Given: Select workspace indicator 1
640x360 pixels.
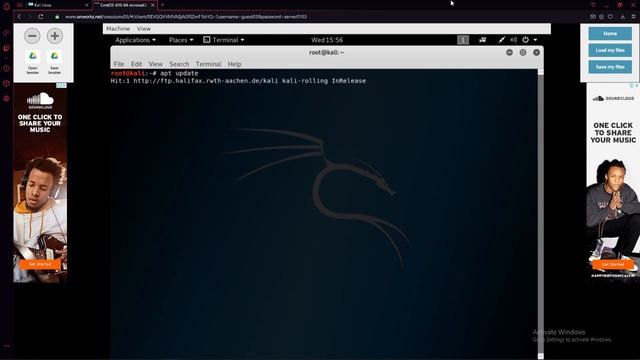Looking at the screenshot, I should click(463, 40).
